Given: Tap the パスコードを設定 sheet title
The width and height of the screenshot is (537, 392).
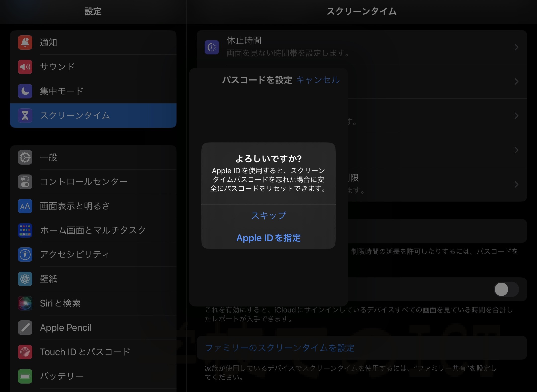Looking at the screenshot, I should point(257,80).
